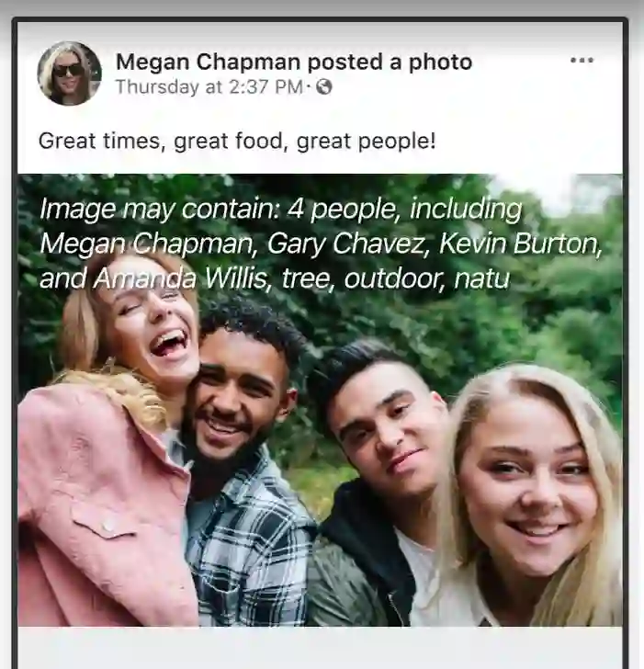Click the "posted a photo" header text
Viewport: 644px width, 669px height.
point(390,62)
